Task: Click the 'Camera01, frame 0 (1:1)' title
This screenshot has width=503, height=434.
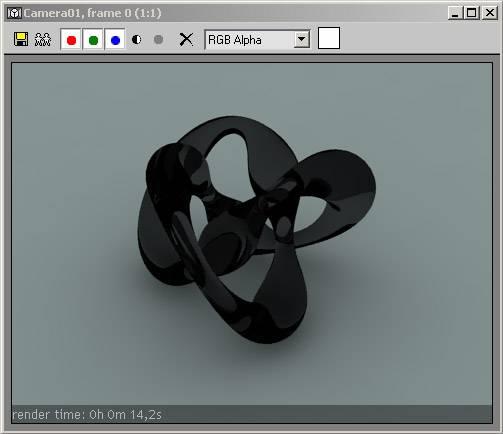Action: point(92,13)
